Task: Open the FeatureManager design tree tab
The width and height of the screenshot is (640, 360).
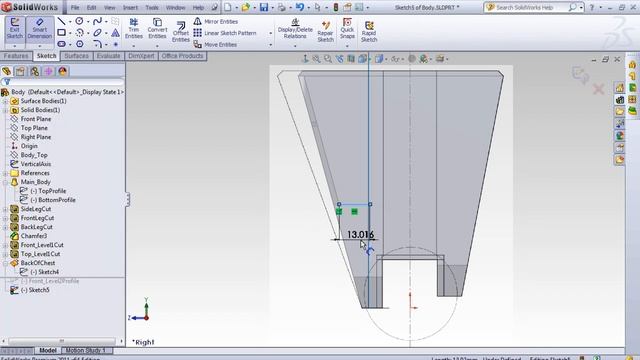Action: click(6, 71)
